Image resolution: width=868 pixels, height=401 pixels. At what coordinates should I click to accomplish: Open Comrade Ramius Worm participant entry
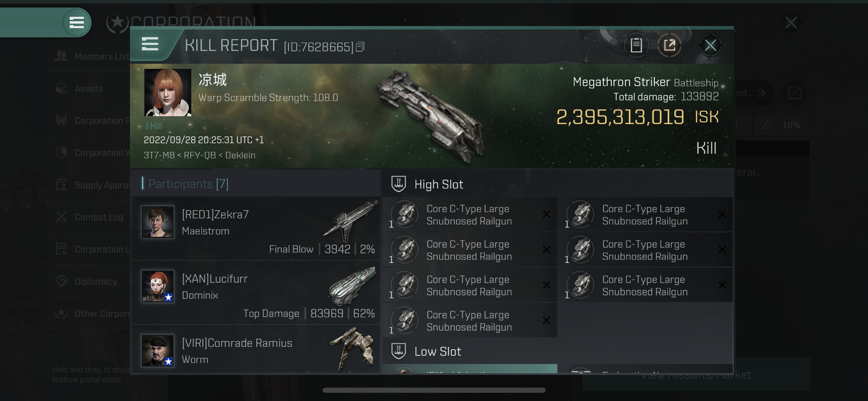coord(256,349)
